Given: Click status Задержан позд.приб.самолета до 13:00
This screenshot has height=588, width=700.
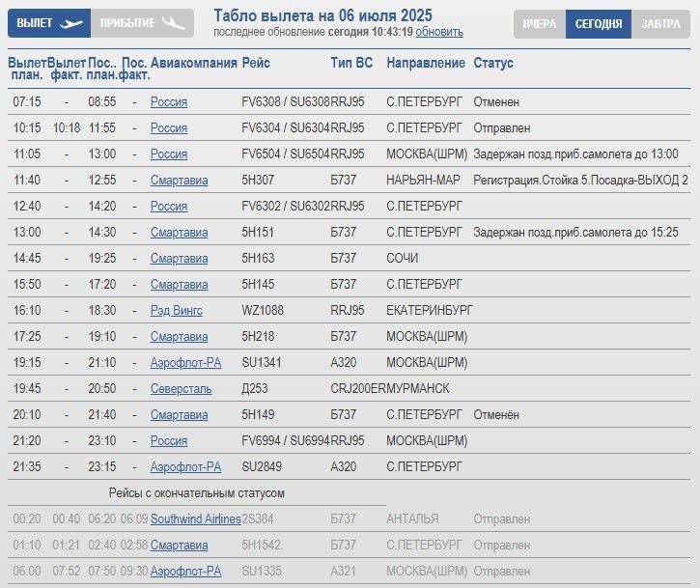Looking at the screenshot, I should click(575, 154).
